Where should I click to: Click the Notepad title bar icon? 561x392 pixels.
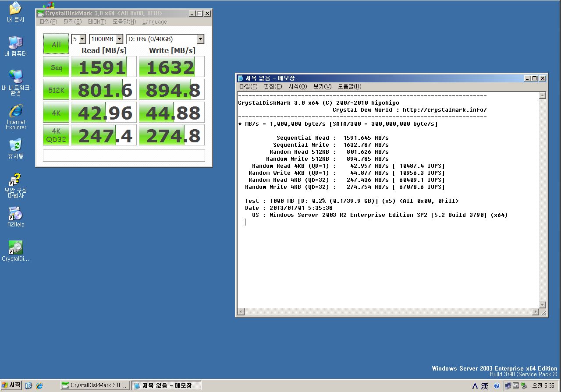point(240,78)
